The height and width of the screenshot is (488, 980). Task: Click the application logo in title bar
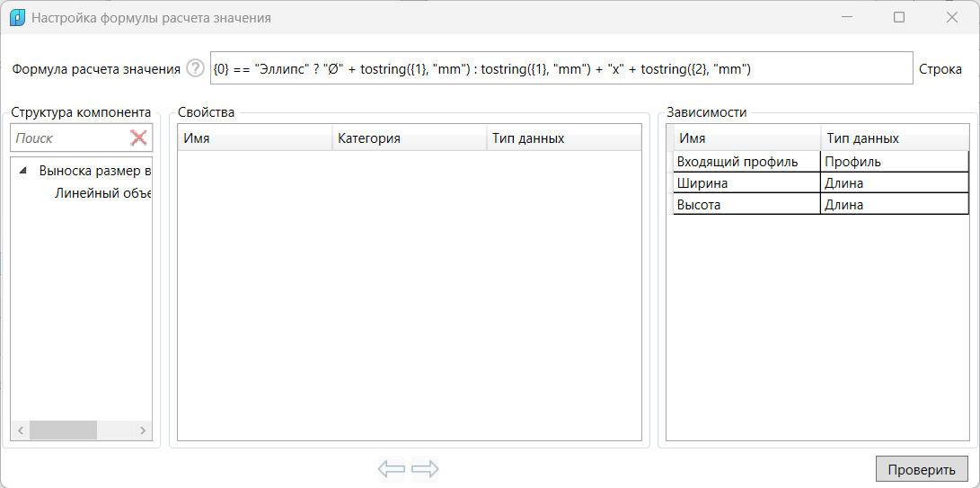16,17
